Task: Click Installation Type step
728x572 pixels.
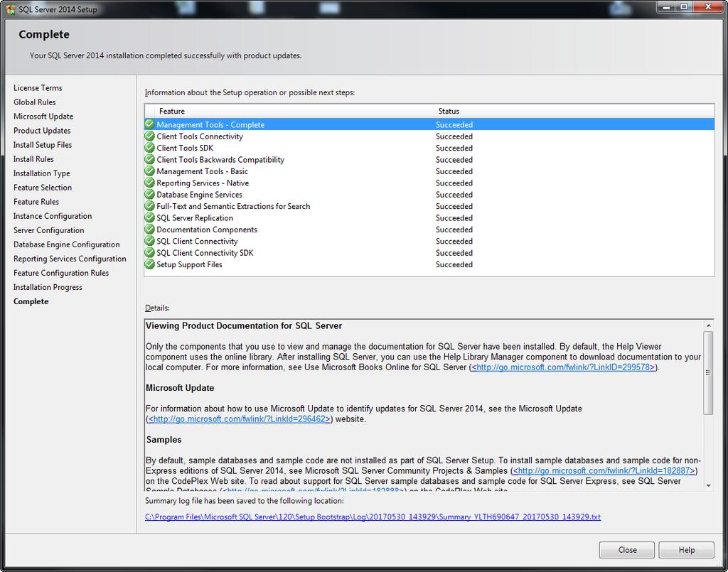Action: click(x=42, y=173)
